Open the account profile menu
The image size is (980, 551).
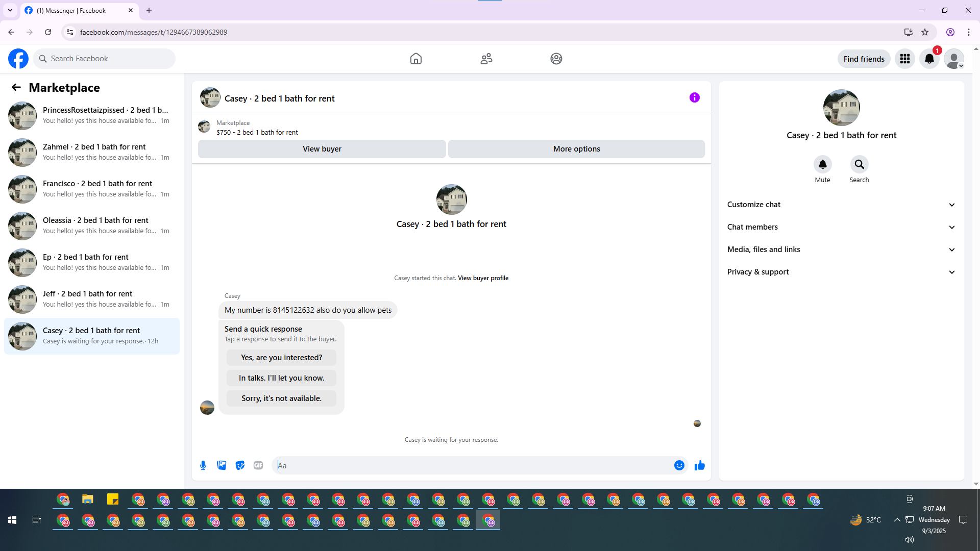[x=954, y=59]
